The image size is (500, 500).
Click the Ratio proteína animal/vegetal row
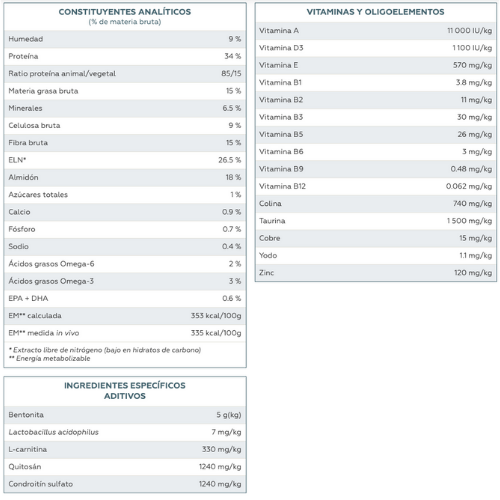(x=125, y=74)
